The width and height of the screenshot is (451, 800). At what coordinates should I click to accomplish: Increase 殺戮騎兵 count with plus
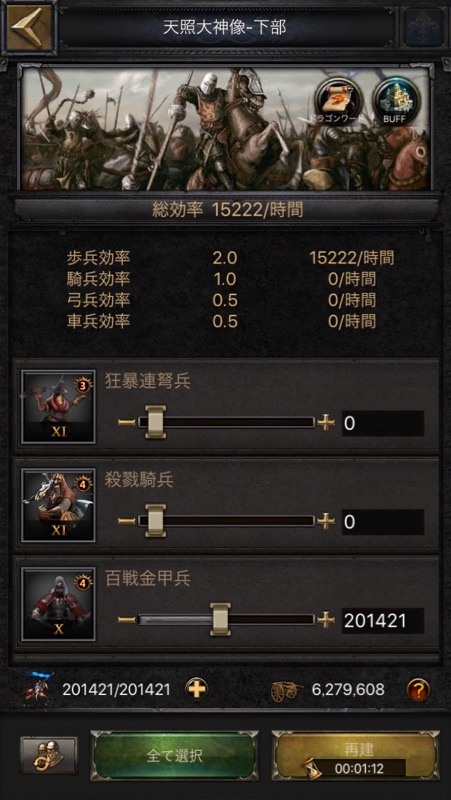point(325,521)
